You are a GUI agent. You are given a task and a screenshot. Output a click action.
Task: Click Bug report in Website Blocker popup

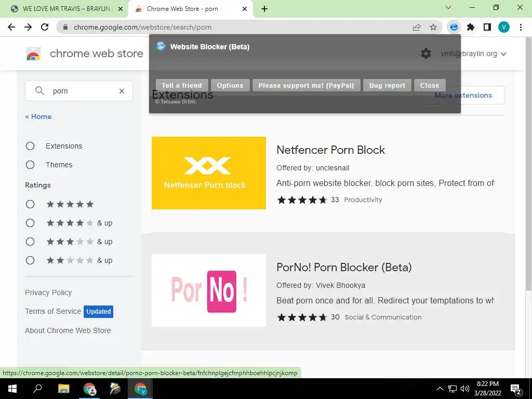pos(387,86)
